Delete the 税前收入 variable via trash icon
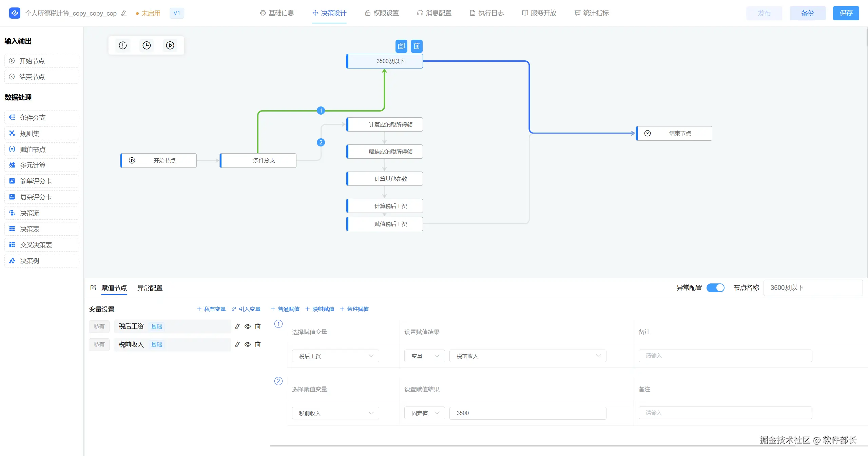Screen dimensions: 868x456 click(258, 344)
